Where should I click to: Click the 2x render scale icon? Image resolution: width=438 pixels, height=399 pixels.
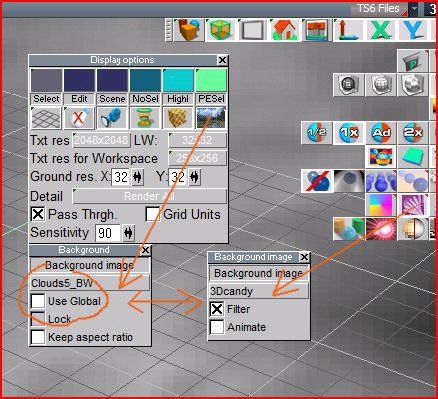tap(413, 133)
